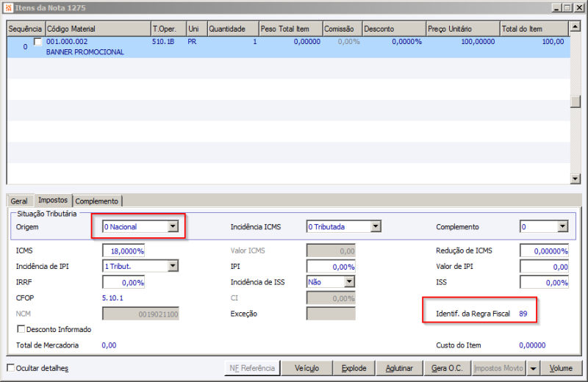Click the Preço Unitário column header
The height and width of the screenshot is (382, 588).
coord(463,29)
